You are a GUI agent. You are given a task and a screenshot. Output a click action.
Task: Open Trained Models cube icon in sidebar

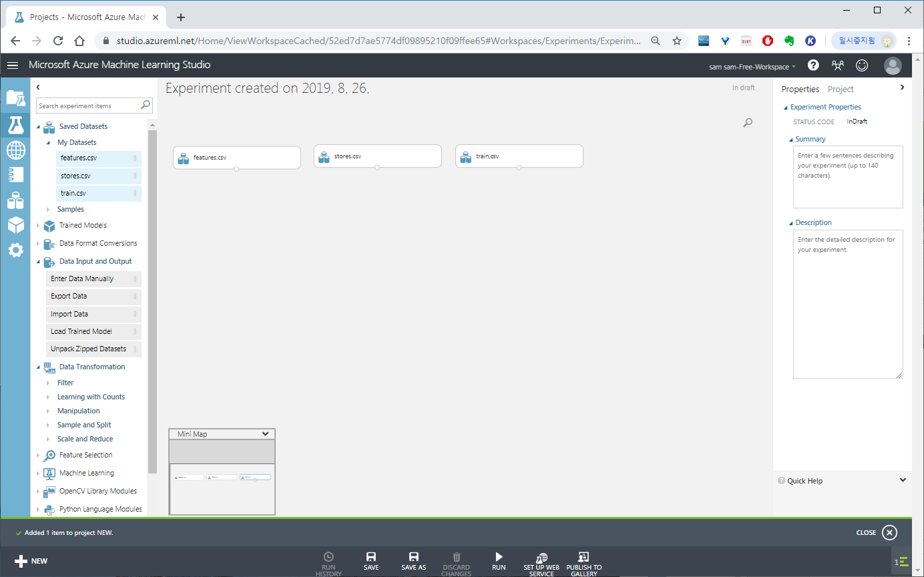coord(15,225)
